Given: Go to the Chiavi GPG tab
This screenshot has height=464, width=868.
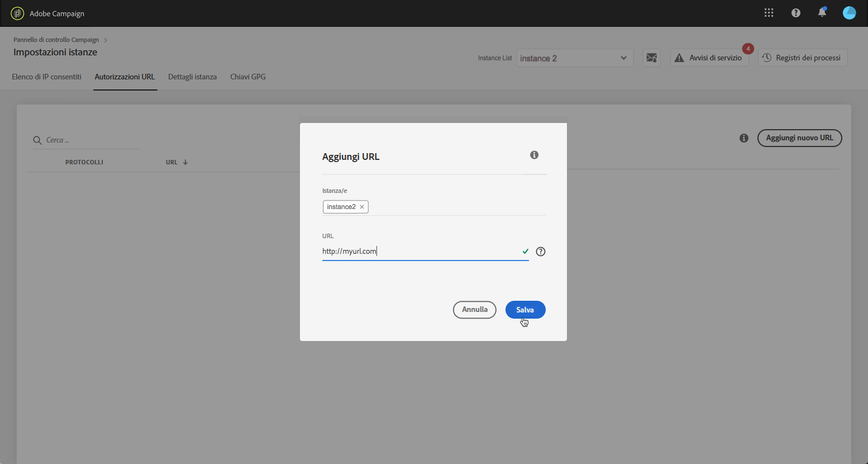Looking at the screenshot, I should point(248,77).
